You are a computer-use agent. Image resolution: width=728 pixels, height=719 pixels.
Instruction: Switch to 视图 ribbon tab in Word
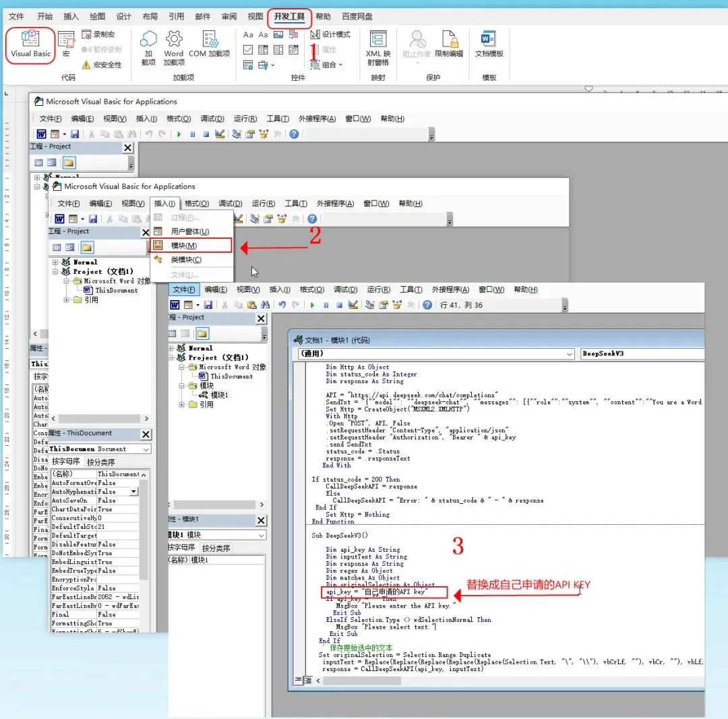click(x=255, y=17)
